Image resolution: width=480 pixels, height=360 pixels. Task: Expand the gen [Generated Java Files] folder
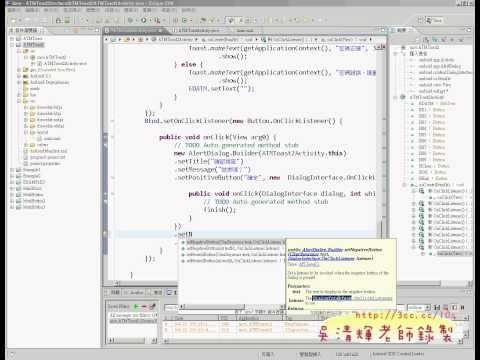pyautogui.click(x=19, y=70)
